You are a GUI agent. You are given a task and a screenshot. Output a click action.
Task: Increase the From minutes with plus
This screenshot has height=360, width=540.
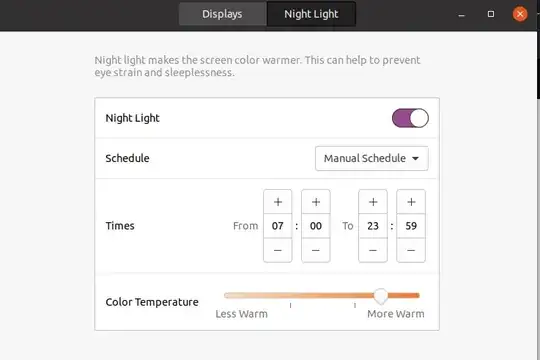[x=316, y=202]
